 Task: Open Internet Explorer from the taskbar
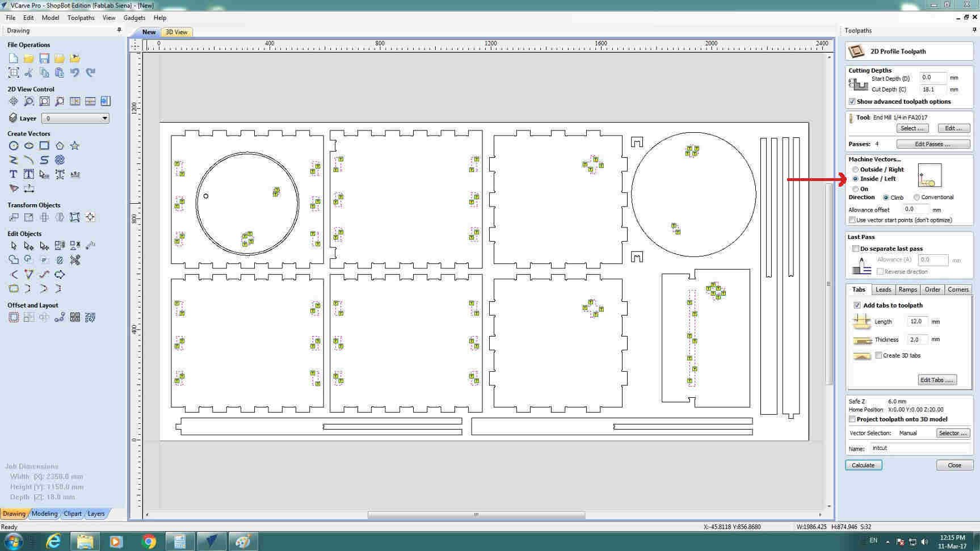point(53,541)
